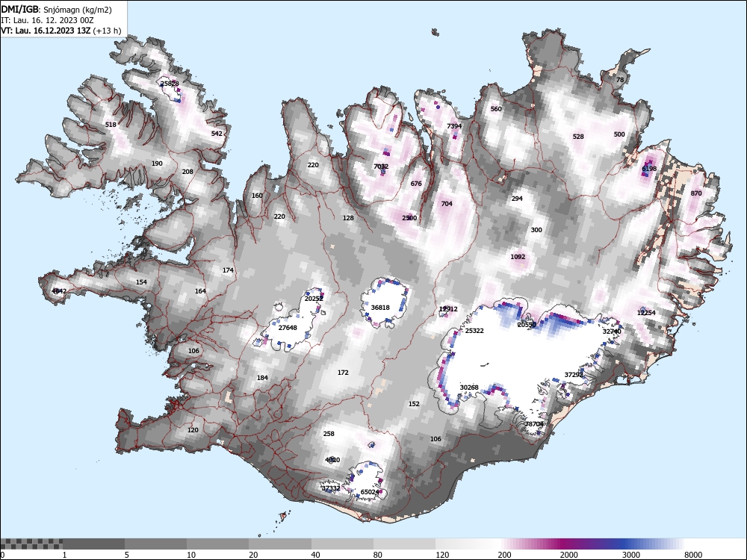Select the 78704 value label

coord(534,424)
